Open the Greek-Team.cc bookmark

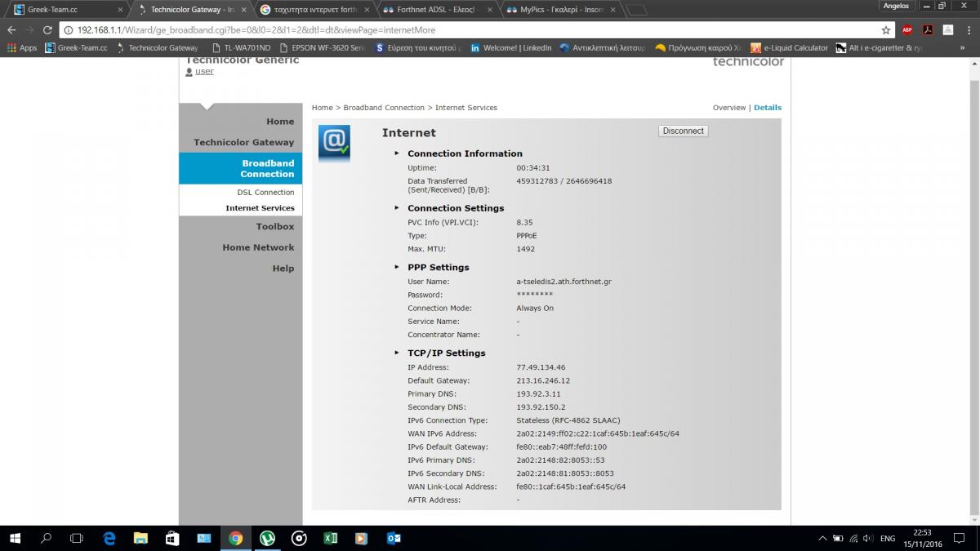point(76,47)
